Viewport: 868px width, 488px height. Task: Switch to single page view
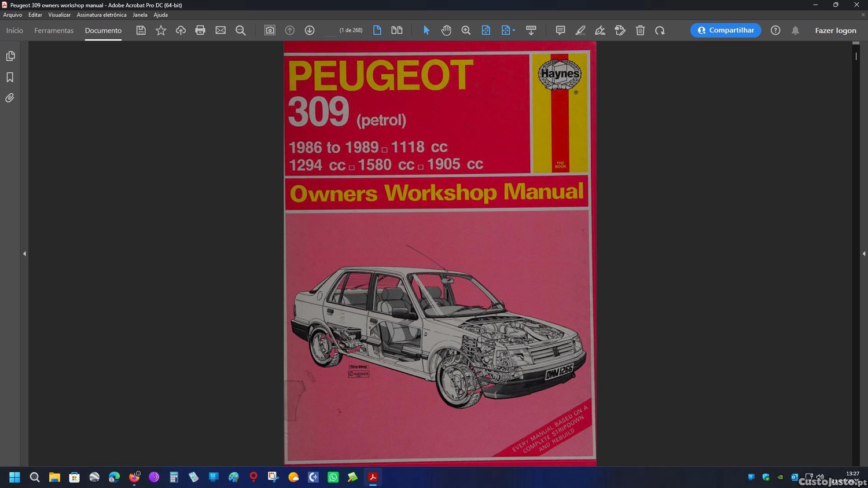pos(377,30)
